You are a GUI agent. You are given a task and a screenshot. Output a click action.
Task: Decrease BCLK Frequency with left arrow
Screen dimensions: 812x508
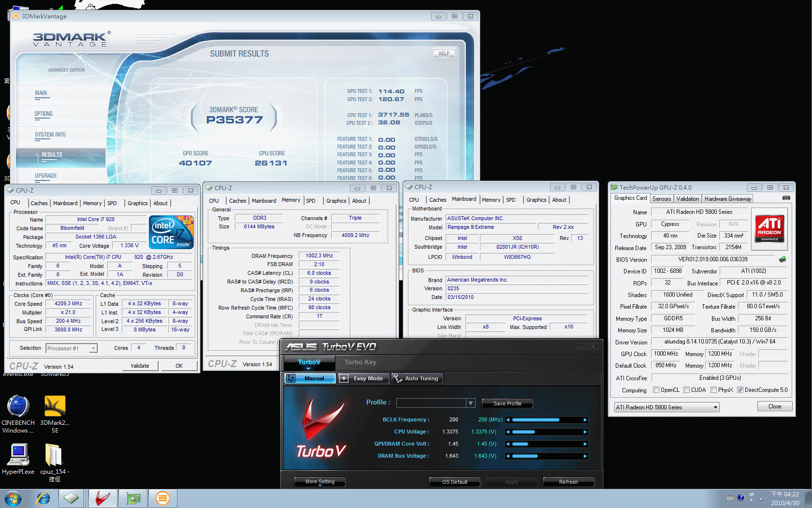[x=508, y=420]
